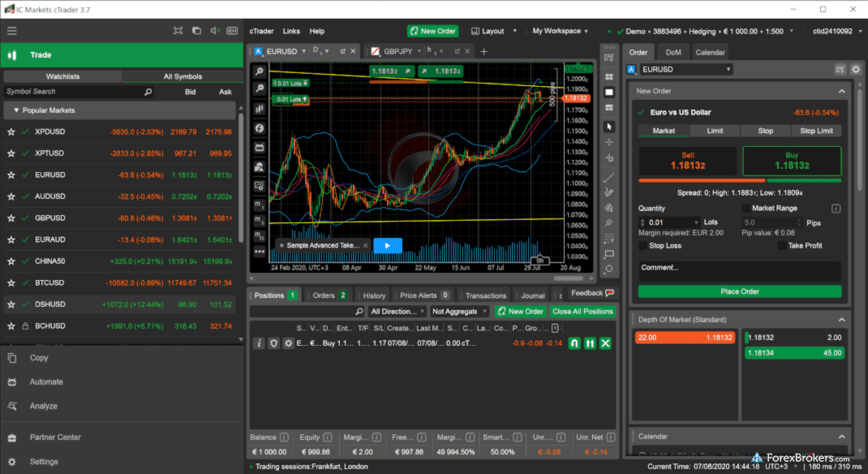Open the Feedback button
Viewport: 868px width, 474px height.
[x=592, y=293]
